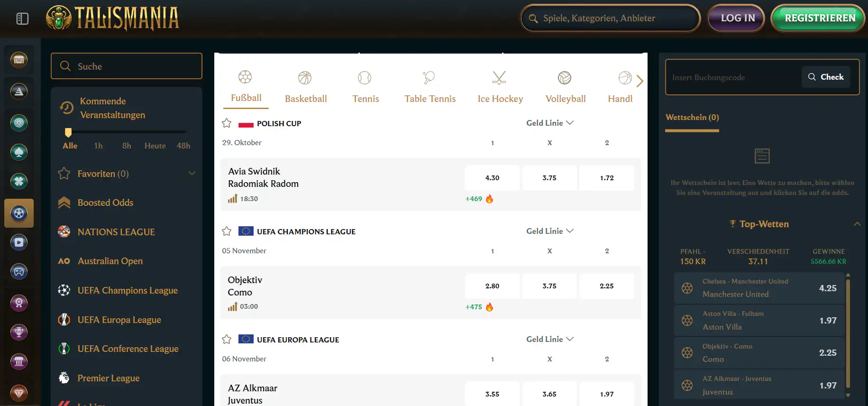This screenshot has width=868, height=406.
Task: Show more sports with right arrow
Action: tap(640, 81)
